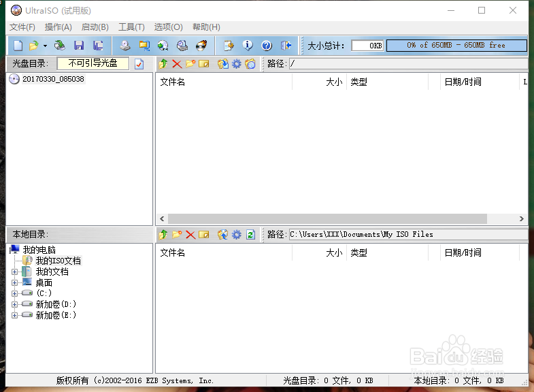Click the Add to image icon in 本地目录 toolbar

click(223, 234)
